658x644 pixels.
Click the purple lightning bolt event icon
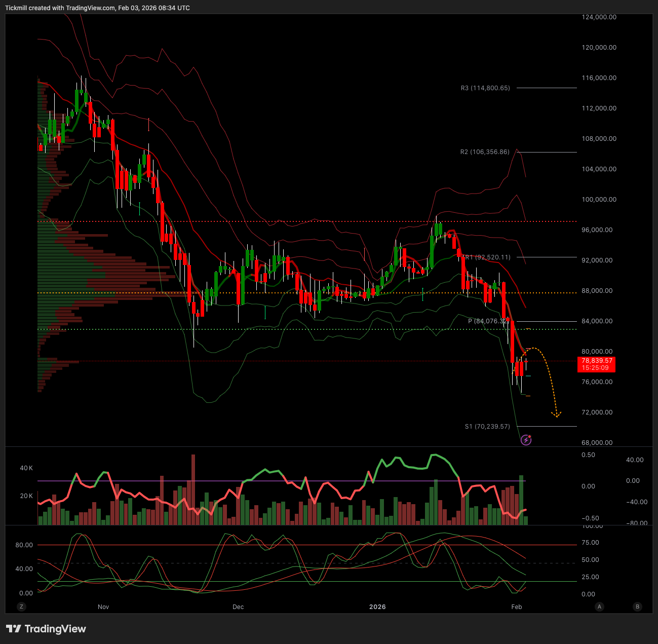point(526,440)
